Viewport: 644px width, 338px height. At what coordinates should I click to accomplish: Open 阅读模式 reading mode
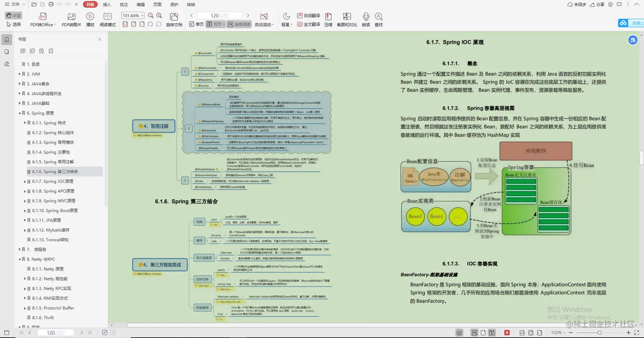107,20
